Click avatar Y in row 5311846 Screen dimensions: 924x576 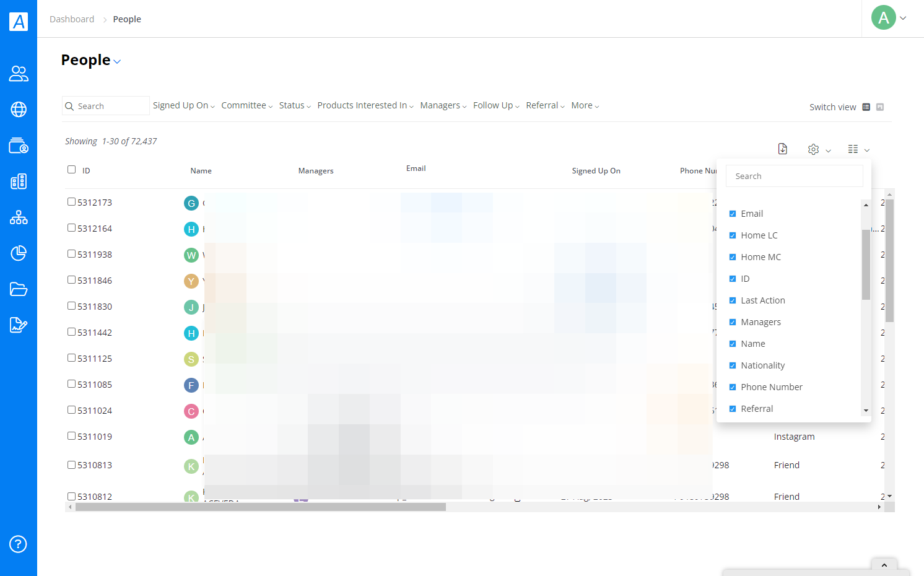[x=191, y=281]
